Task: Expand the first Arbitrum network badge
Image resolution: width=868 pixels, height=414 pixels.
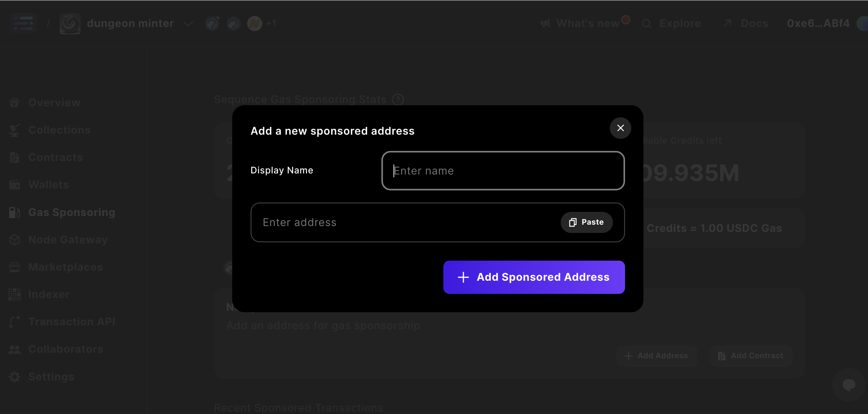Action: [212, 23]
